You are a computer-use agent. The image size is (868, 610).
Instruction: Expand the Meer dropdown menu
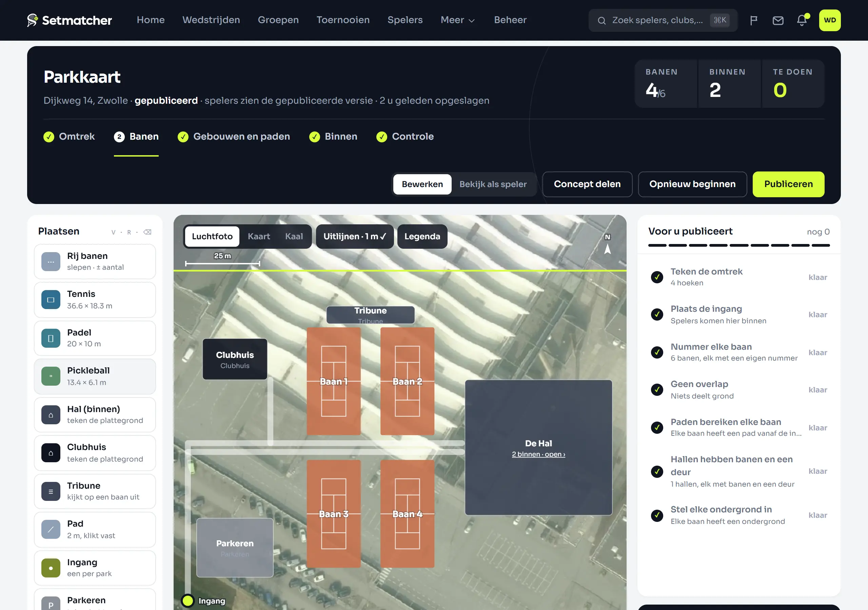457,20
